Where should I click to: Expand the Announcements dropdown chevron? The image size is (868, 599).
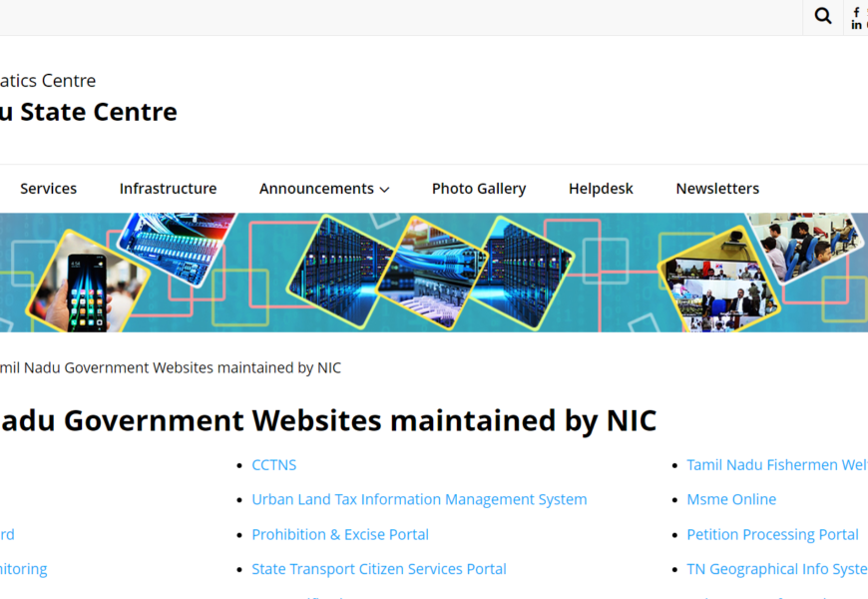tap(384, 190)
